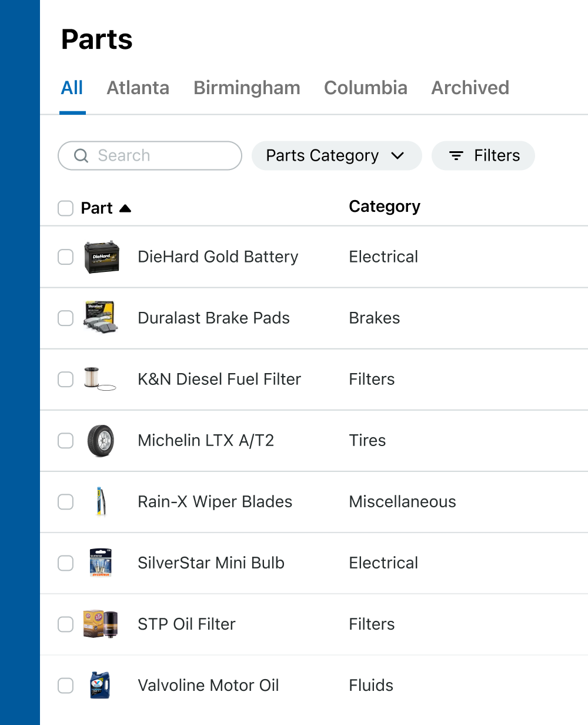Open the Duralast Brake Pads part name
Viewport: 588px width, 725px height.
coord(214,318)
